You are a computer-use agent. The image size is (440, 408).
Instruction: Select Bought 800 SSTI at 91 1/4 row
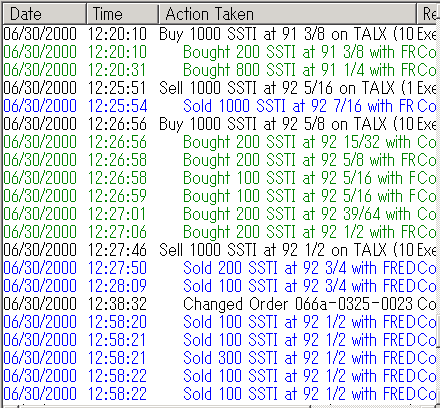click(219, 70)
